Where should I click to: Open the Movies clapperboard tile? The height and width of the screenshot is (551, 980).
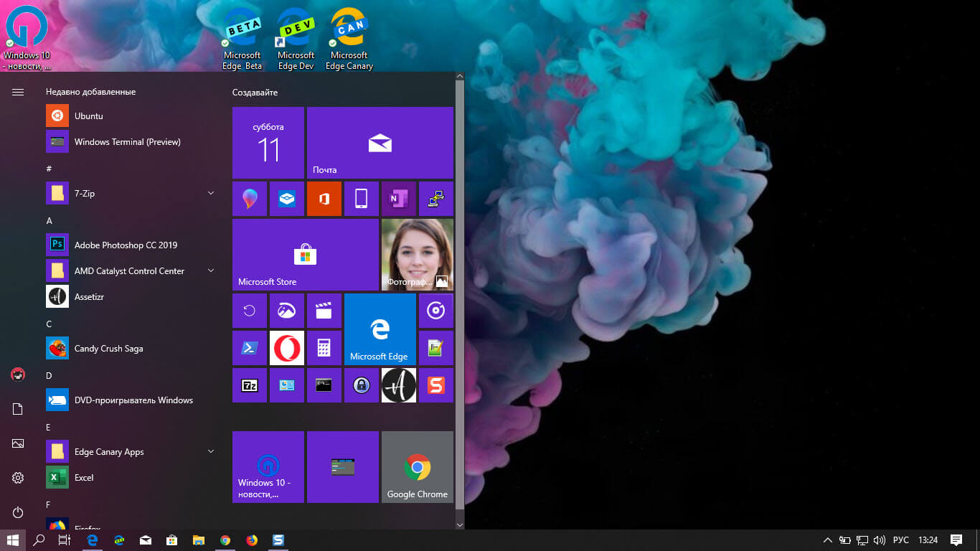(x=324, y=311)
